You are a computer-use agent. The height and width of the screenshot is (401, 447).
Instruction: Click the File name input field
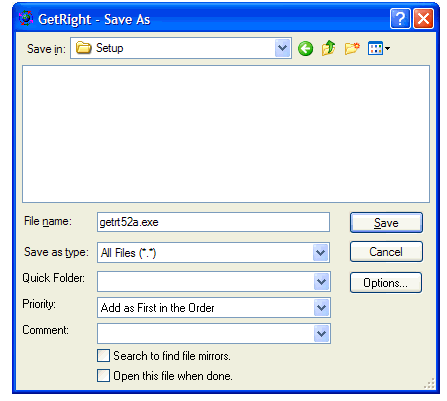point(213,222)
